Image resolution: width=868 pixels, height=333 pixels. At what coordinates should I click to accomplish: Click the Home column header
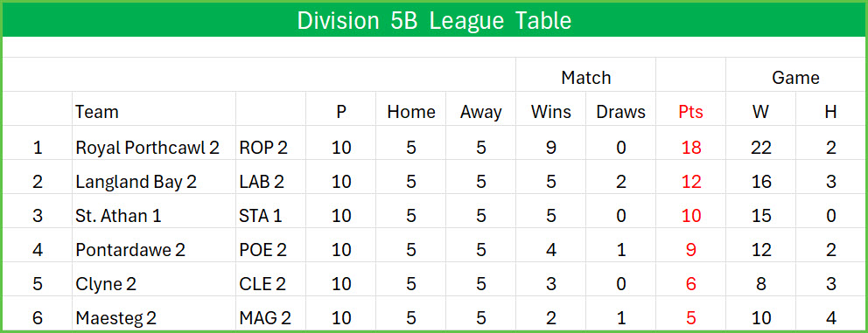click(x=410, y=112)
